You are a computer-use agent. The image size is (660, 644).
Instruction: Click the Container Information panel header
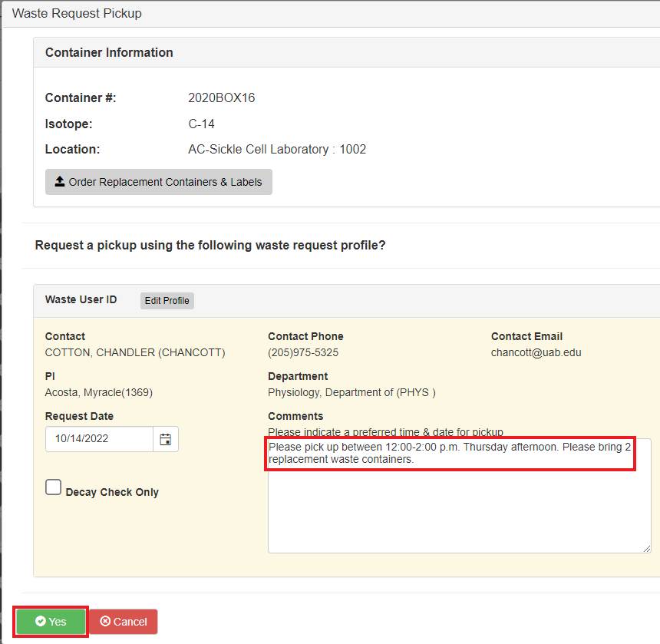pyautogui.click(x=109, y=52)
